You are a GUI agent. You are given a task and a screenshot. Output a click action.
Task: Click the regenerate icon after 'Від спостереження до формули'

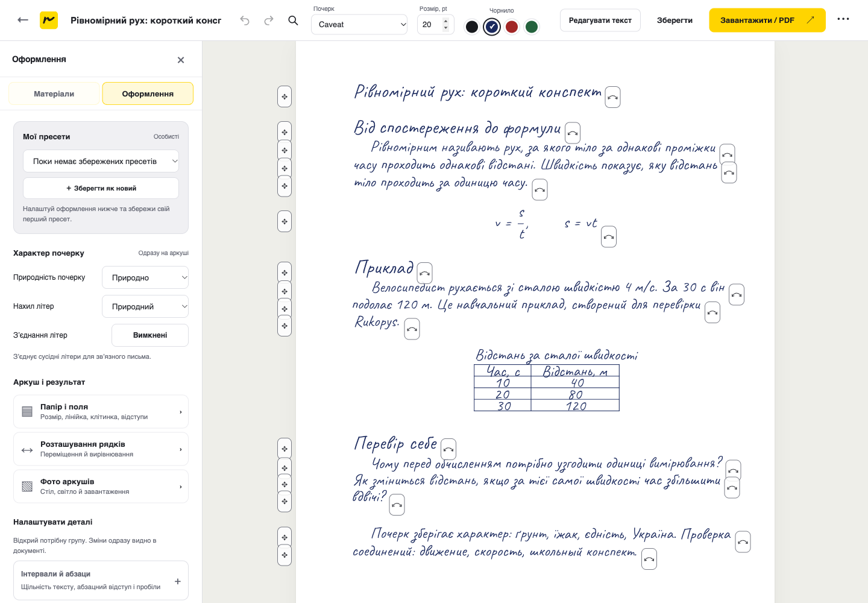[x=573, y=133]
